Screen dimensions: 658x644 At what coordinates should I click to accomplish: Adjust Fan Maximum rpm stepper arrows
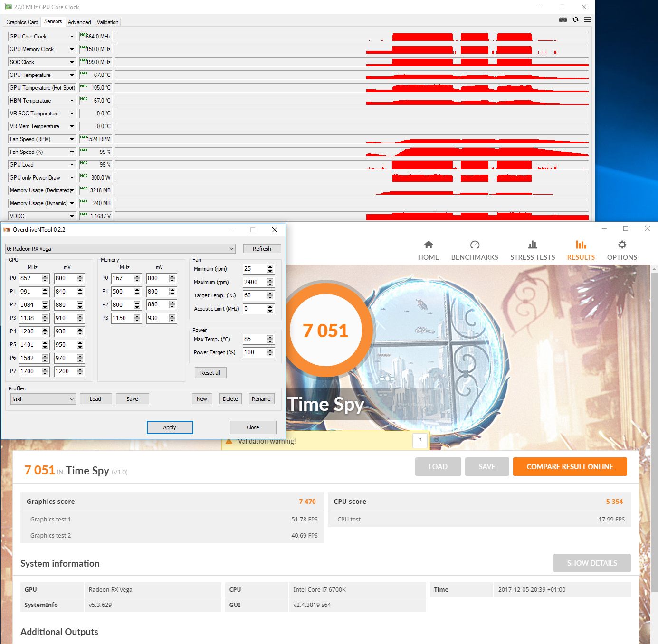[x=270, y=282]
